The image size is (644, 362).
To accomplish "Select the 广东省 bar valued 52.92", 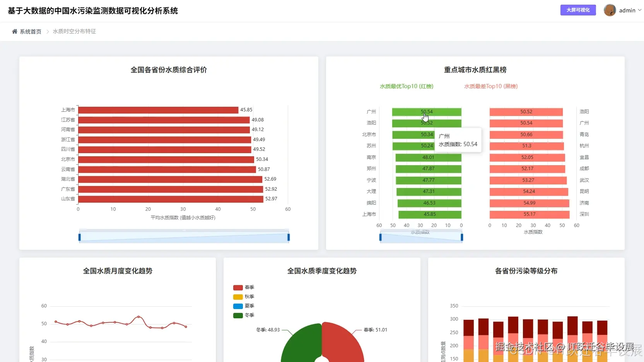I will 171,189.
